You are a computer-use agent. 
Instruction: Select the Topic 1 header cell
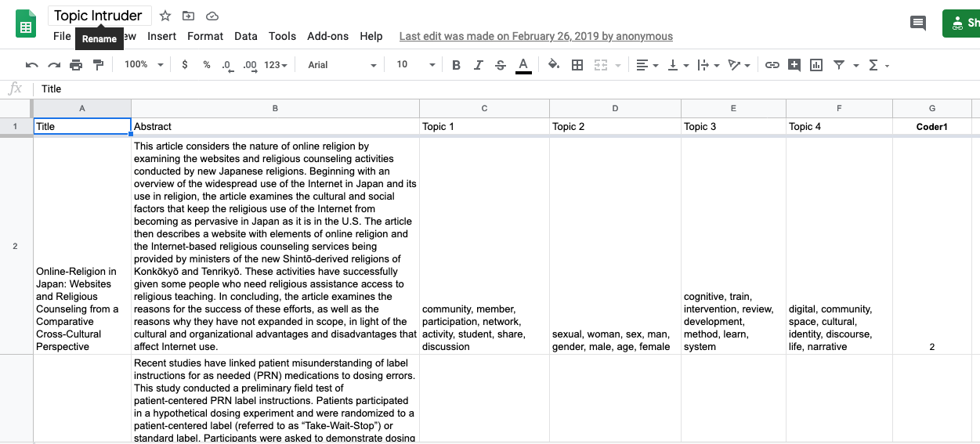point(484,126)
